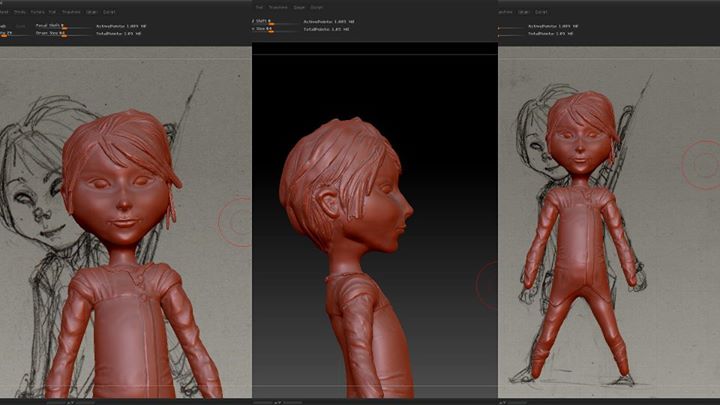Open the Zscript menu in middle panel
The image size is (720, 405).
pos(317,8)
